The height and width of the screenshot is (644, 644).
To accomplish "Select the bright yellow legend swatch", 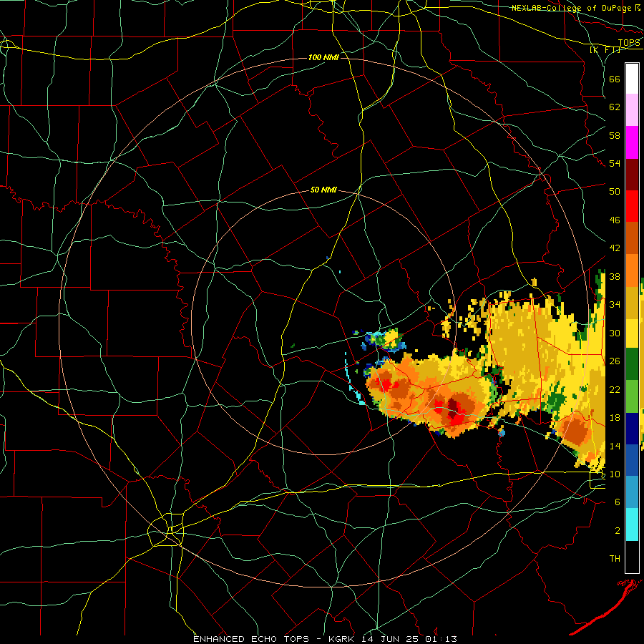I will 632,333.
